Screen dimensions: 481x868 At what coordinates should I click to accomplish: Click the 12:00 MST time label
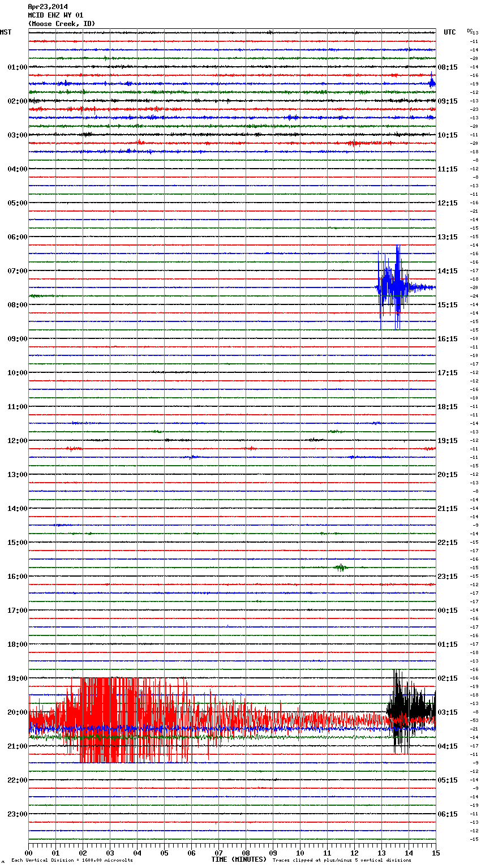[x=18, y=441]
